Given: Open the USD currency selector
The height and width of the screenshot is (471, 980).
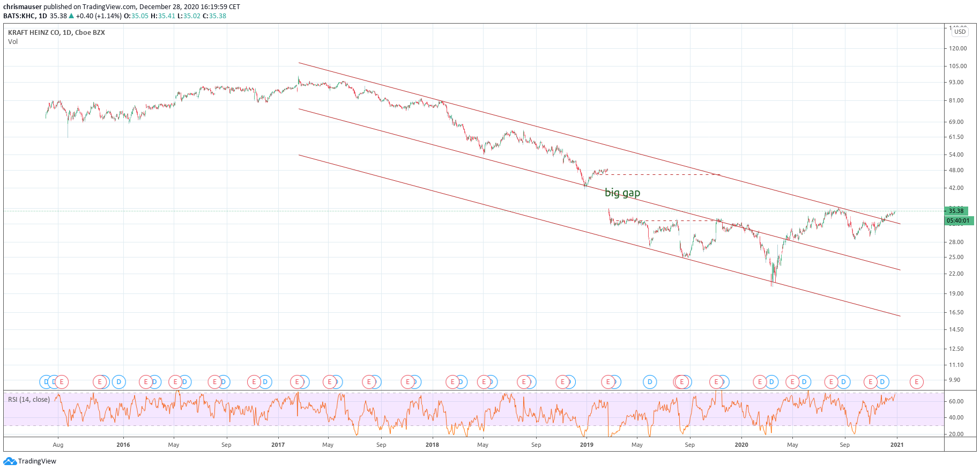Looking at the screenshot, I should tap(960, 32).
